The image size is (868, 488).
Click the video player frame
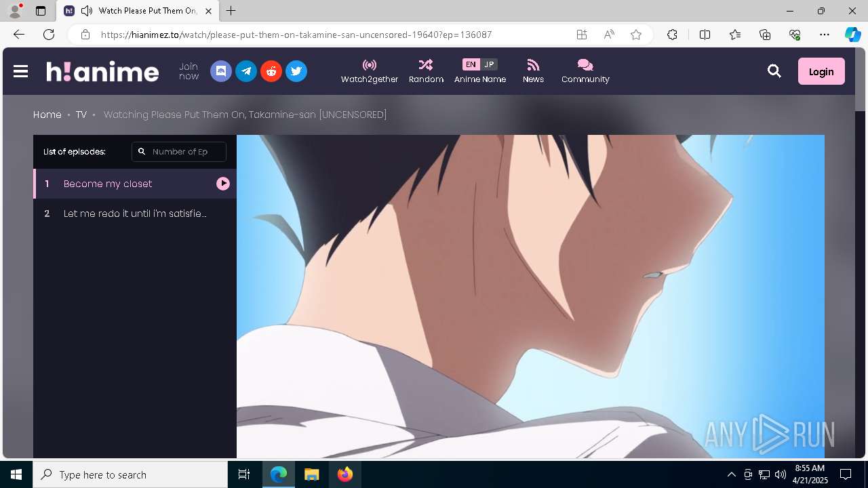click(x=530, y=296)
